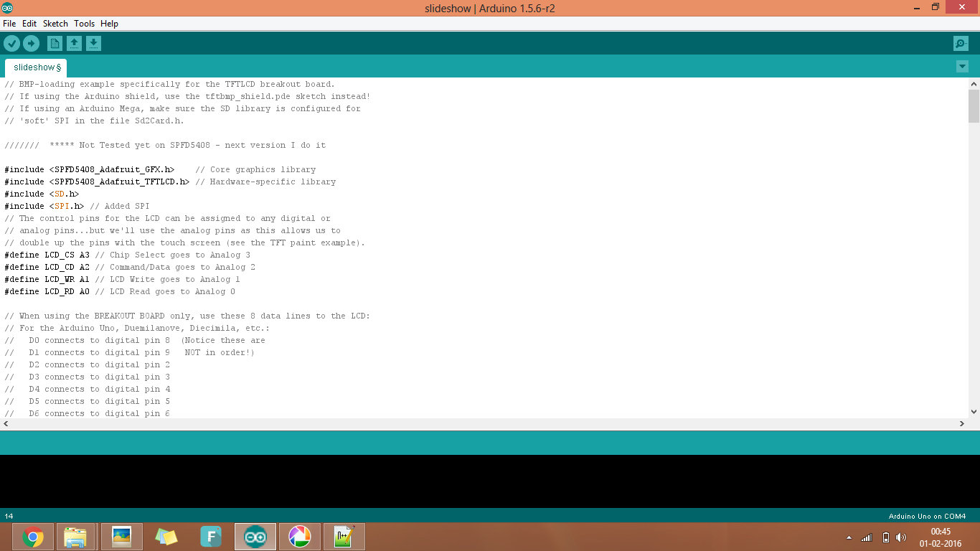Click the 'BMP-loading example' comment line

[x=169, y=84]
